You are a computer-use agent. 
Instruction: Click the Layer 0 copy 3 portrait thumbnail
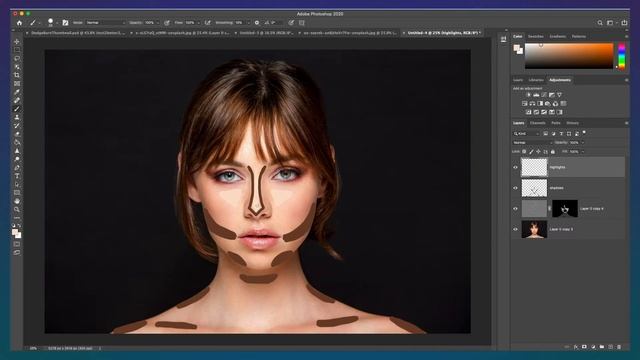point(534,229)
